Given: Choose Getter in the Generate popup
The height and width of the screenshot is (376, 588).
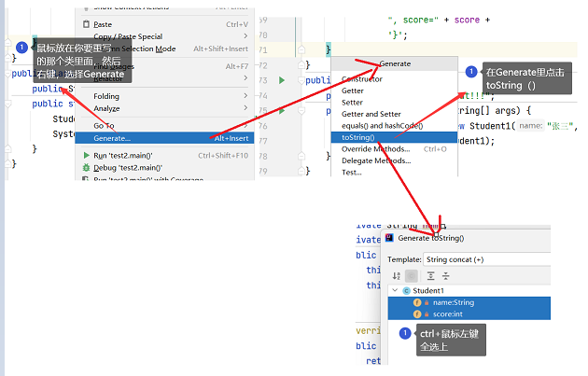Looking at the screenshot, I should [394, 91].
